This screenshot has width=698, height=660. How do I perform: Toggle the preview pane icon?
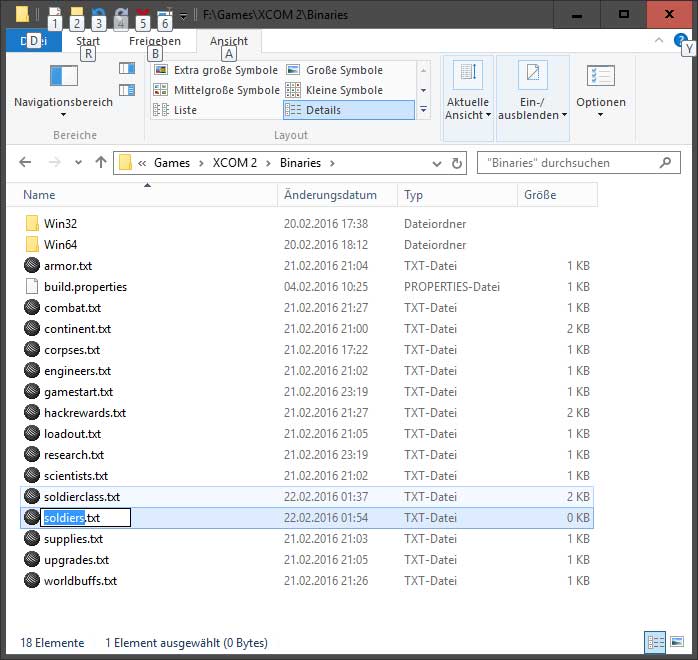pyautogui.click(x=127, y=68)
